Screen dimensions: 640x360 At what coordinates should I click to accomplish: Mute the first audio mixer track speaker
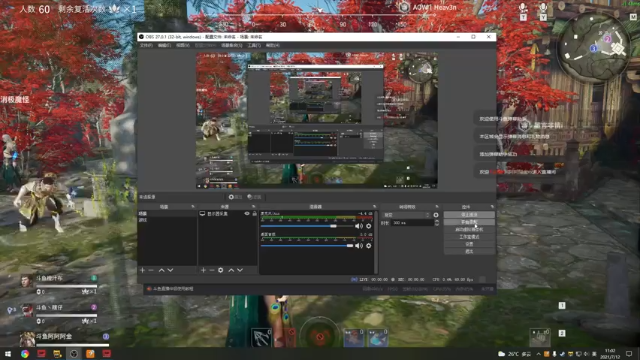point(359,226)
